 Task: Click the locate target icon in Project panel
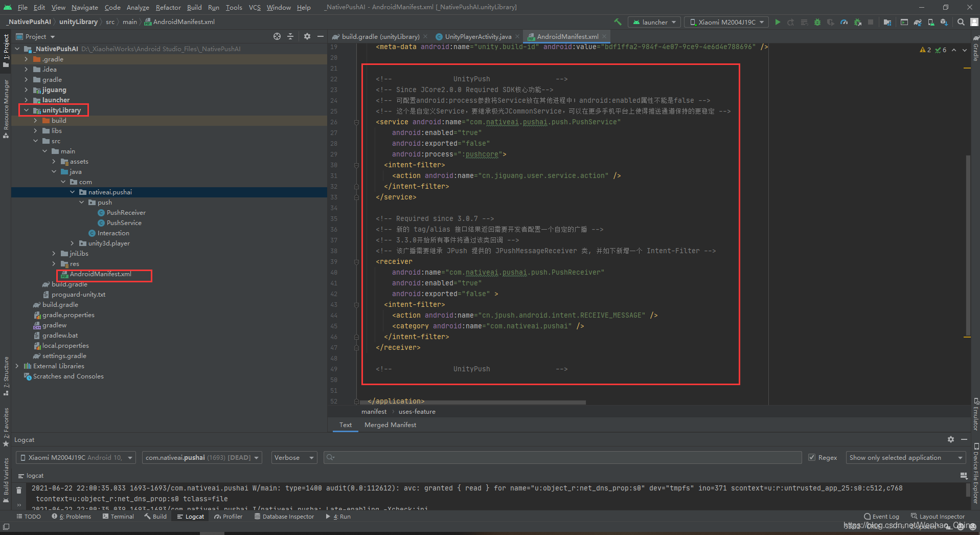277,36
